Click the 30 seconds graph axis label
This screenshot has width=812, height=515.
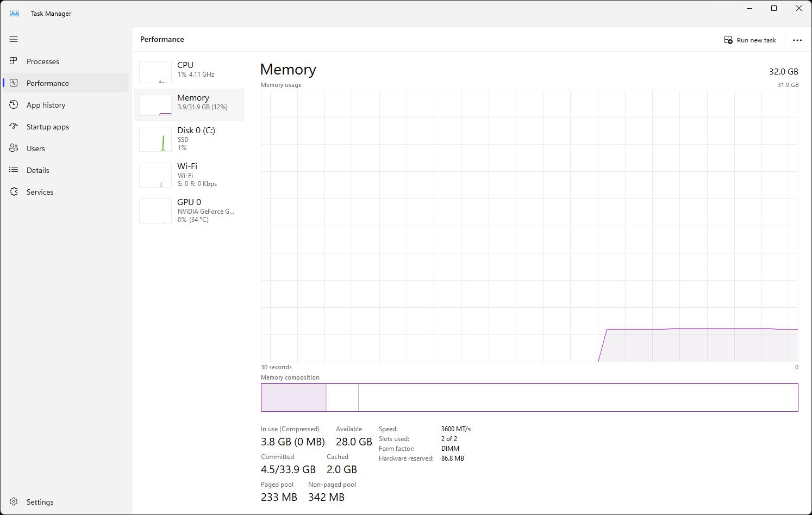(276, 367)
